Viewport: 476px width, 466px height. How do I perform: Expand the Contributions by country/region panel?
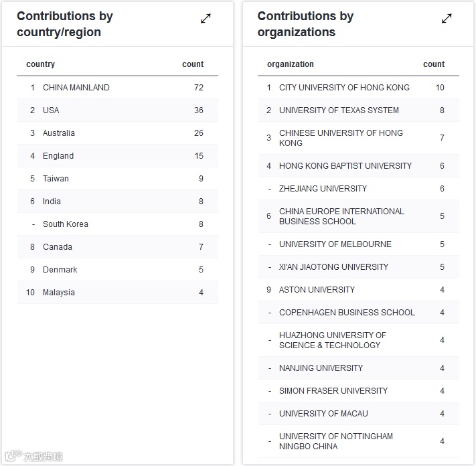[x=206, y=19]
